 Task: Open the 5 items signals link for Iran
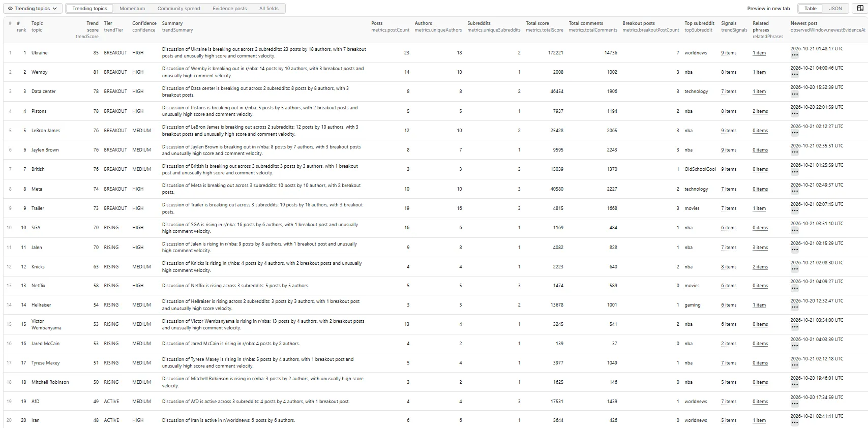[x=729, y=420]
